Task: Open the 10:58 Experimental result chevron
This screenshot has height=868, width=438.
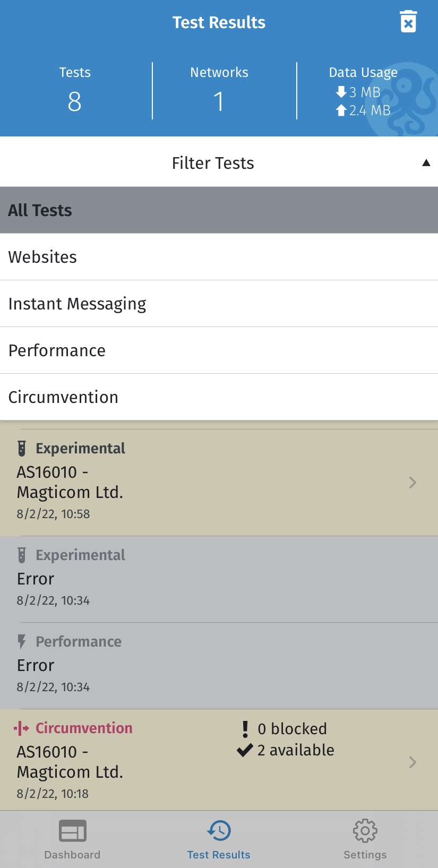Action: click(413, 482)
